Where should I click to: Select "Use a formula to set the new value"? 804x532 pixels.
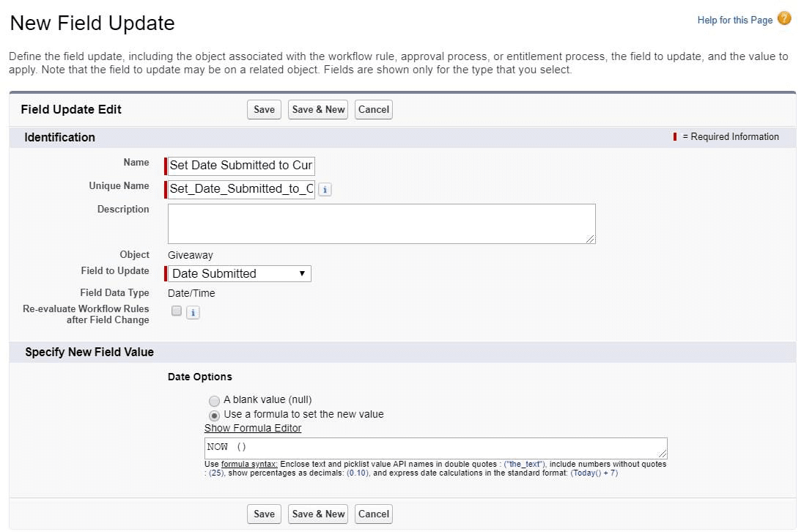coord(214,414)
